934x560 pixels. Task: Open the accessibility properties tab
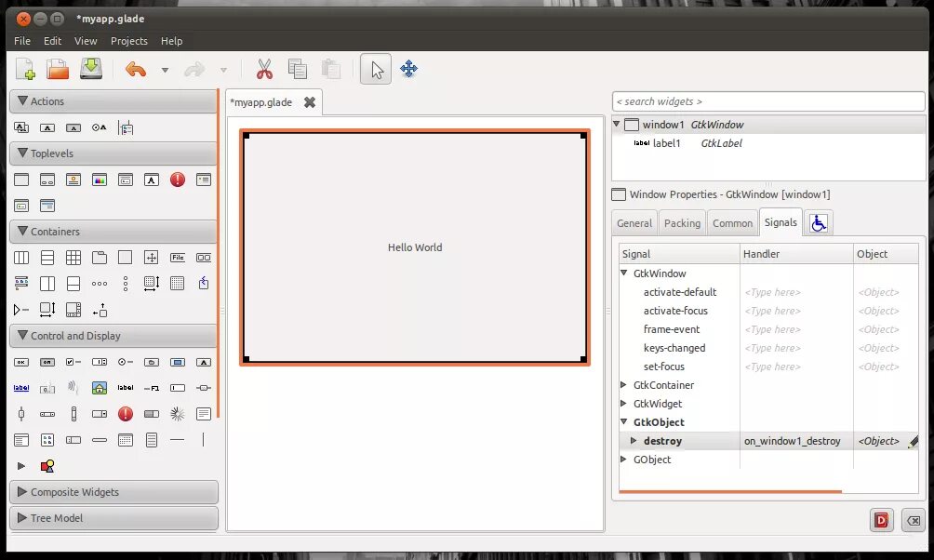click(x=819, y=223)
